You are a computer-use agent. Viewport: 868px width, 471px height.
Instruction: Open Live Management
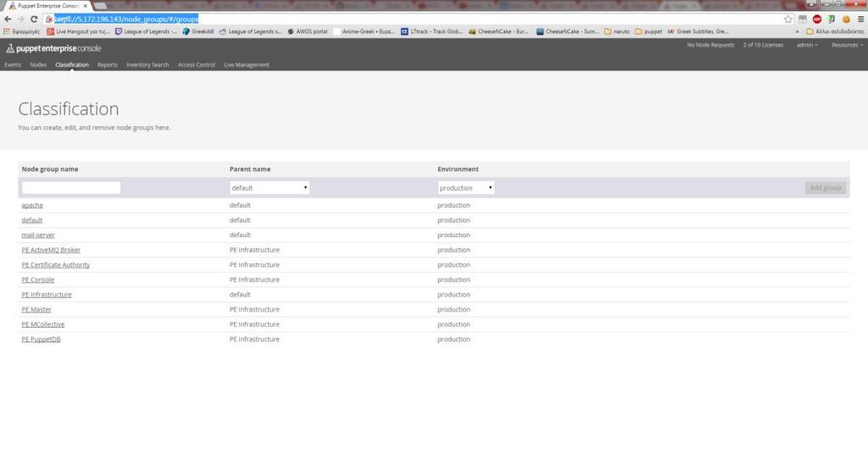(247, 64)
